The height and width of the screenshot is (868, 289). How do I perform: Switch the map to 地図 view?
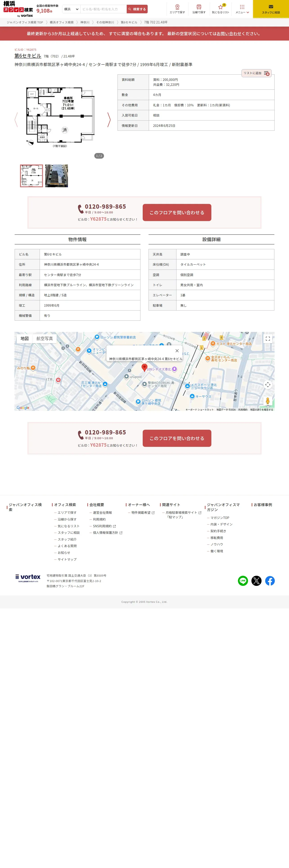coord(25,339)
